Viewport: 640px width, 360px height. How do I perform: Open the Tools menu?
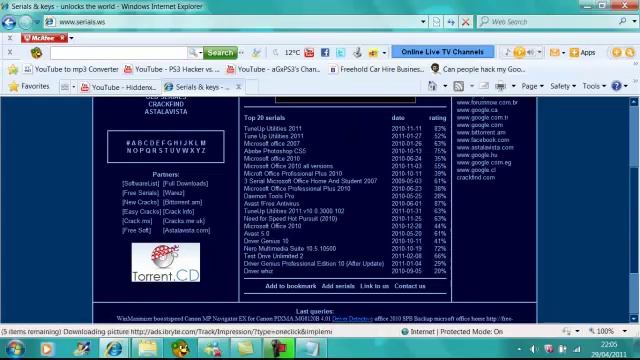pyautogui.click(x=594, y=86)
